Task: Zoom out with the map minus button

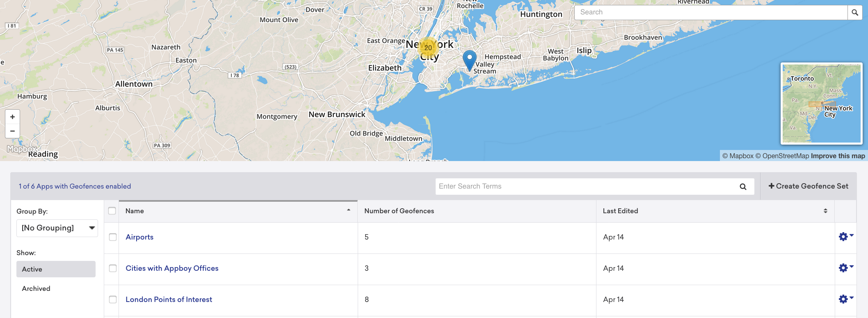Action: coord(12,131)
